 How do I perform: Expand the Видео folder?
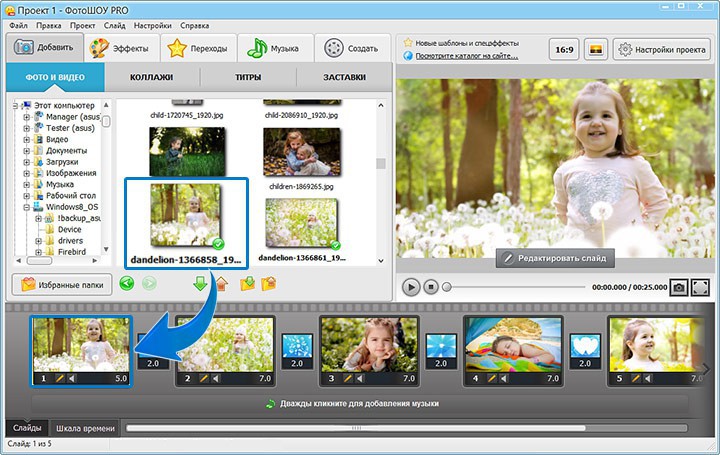click(27, 139)
